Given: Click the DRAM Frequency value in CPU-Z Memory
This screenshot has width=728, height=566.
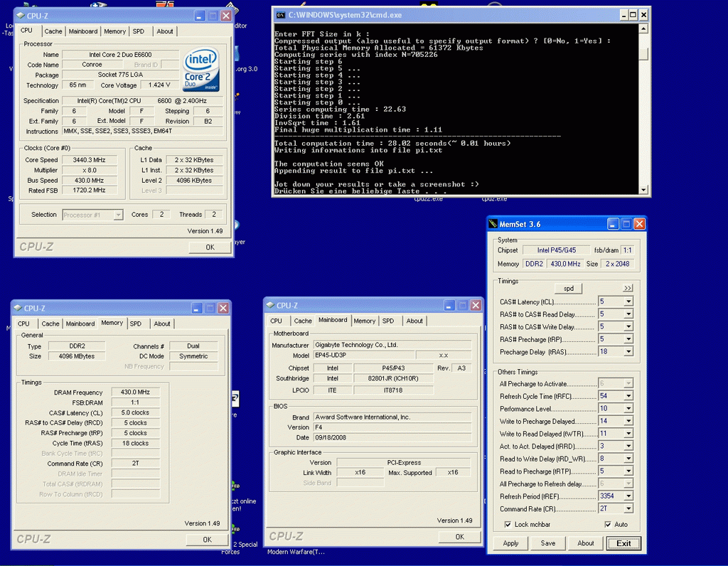Looking at the screenshot, I should tap(135, 393).
